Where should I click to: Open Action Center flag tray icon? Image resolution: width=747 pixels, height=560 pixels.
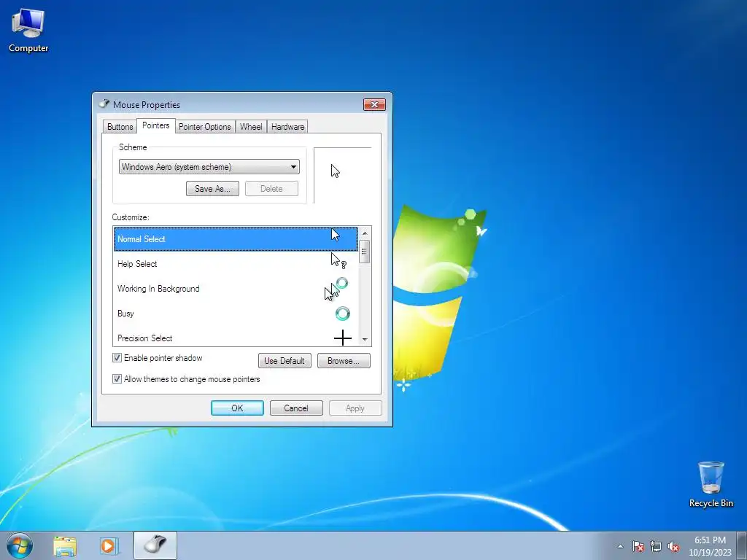[638, 546]
